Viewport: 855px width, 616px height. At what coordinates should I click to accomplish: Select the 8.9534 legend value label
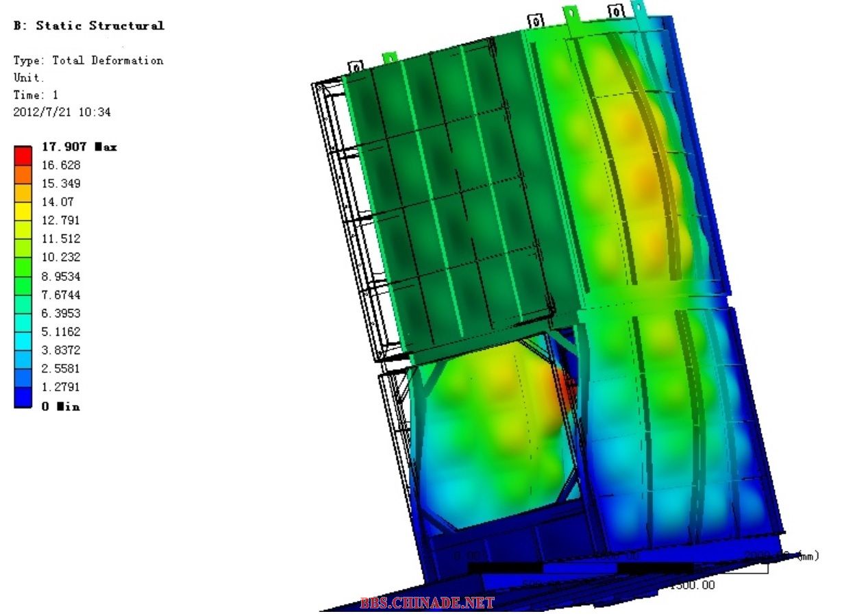click(61, 276)
